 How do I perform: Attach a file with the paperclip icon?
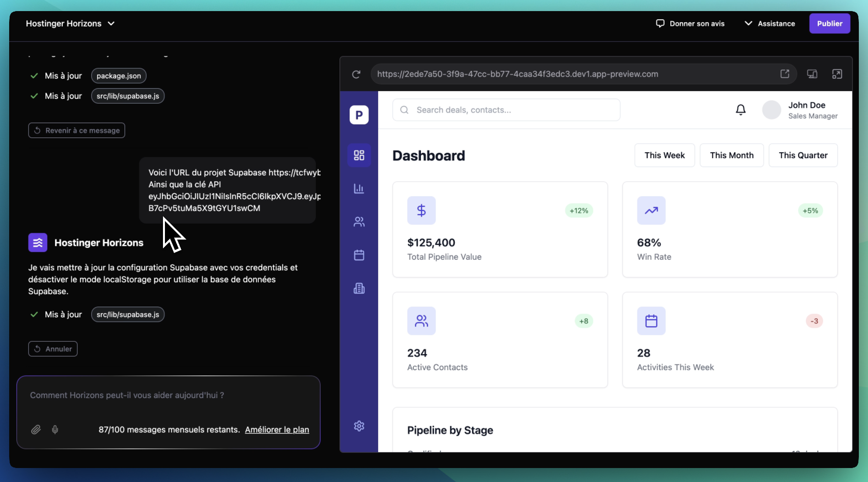pyautogui.click(x=36, y=429)
